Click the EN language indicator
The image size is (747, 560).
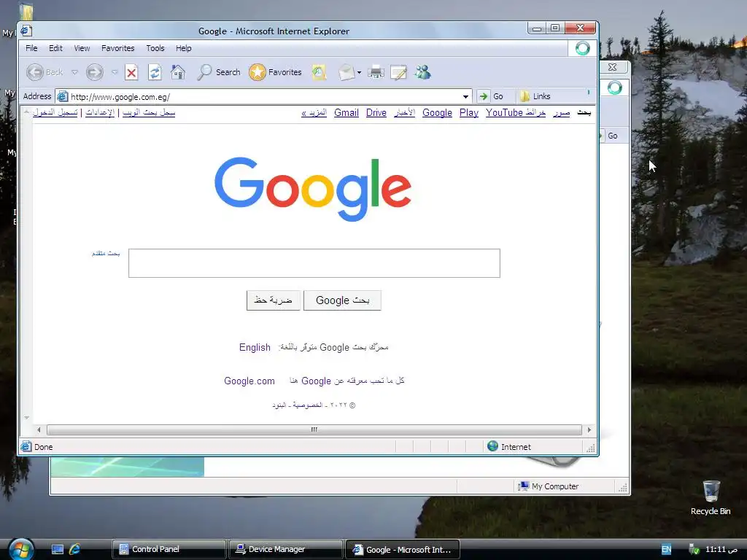(666, 550)
